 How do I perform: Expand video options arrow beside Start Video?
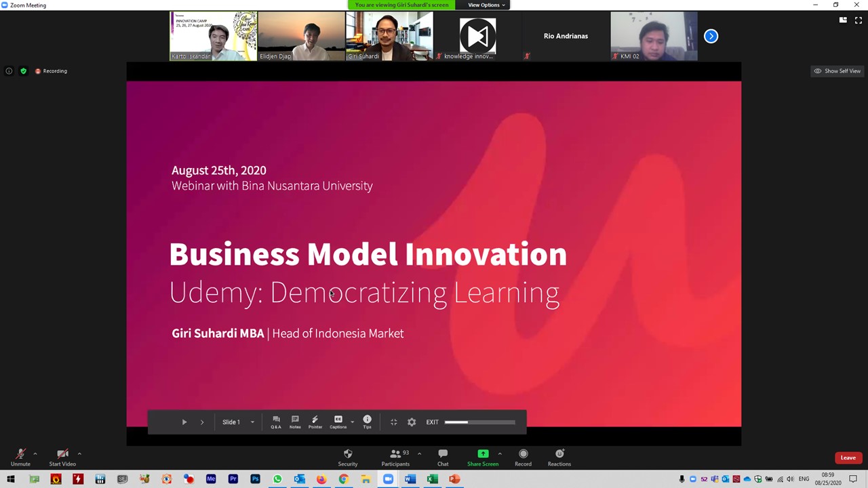point(79,453)
